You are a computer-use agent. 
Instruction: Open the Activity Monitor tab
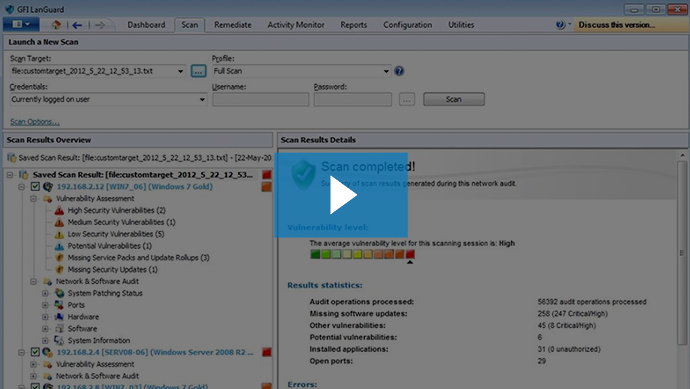(x=296, y=25)
